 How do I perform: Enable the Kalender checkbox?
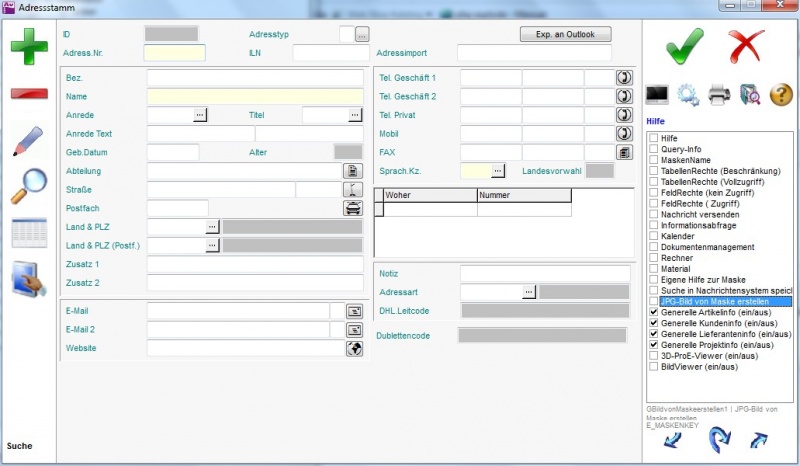[653, 236]
